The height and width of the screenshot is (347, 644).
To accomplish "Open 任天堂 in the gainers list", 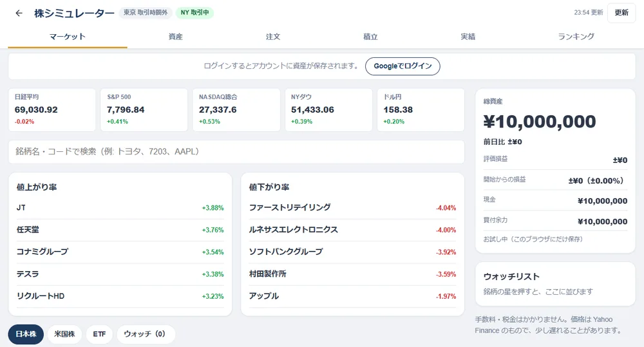I will [120, 230].
